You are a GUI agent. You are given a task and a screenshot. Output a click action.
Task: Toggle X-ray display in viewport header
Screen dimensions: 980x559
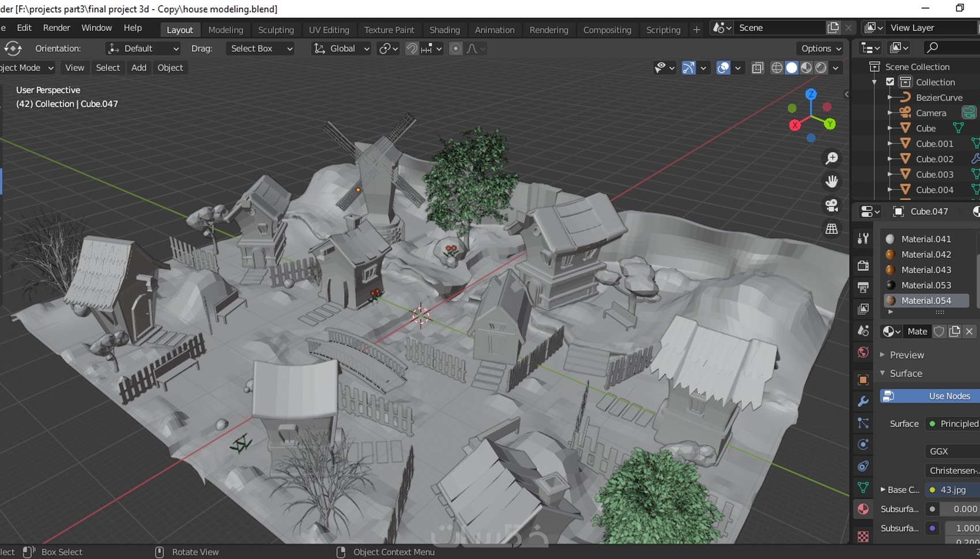(x=757, y=68)
